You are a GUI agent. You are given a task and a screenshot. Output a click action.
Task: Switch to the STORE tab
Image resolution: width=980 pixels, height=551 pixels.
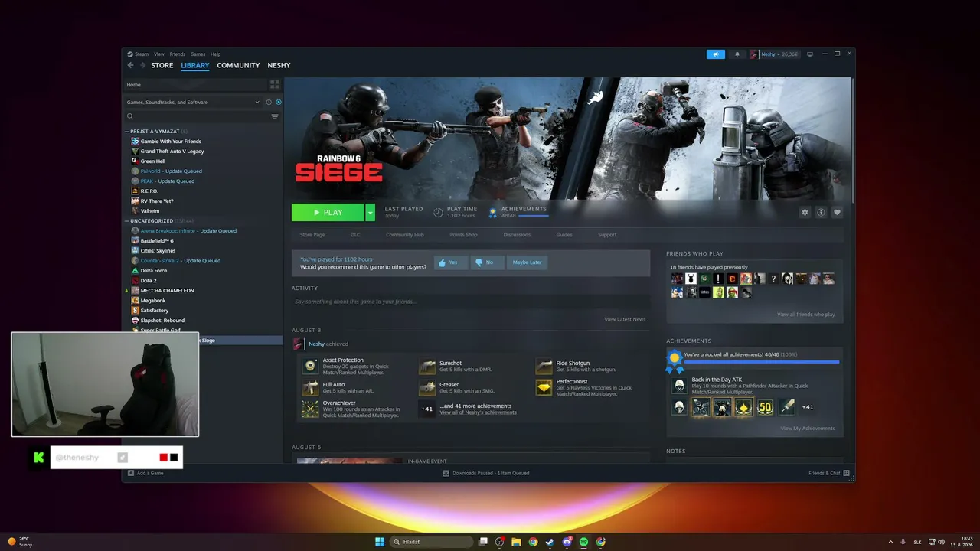(162, 66)
